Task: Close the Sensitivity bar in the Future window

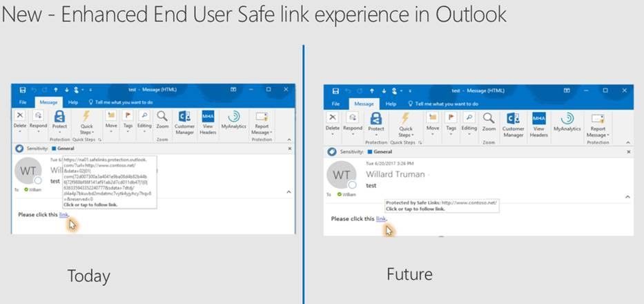Action: (628, 152)
